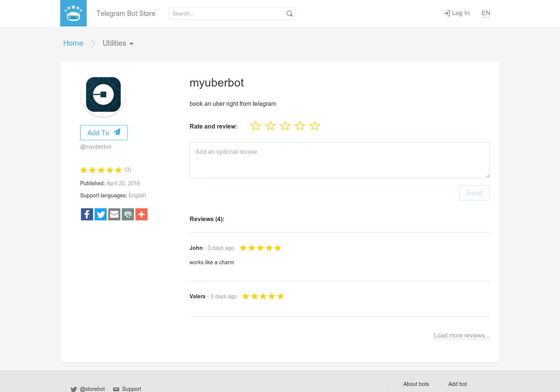Rate the bot five stars
The image size is (560, 392).
(x=315, y=126)
